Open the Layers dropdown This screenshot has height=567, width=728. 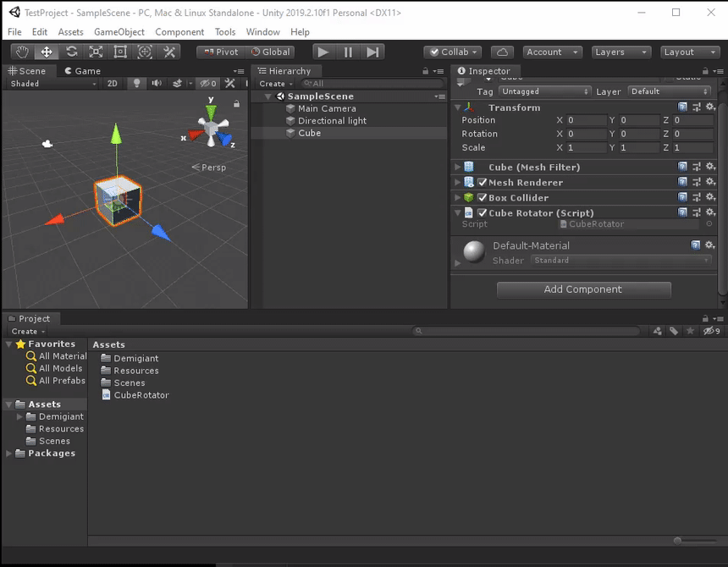pos(620,52)
